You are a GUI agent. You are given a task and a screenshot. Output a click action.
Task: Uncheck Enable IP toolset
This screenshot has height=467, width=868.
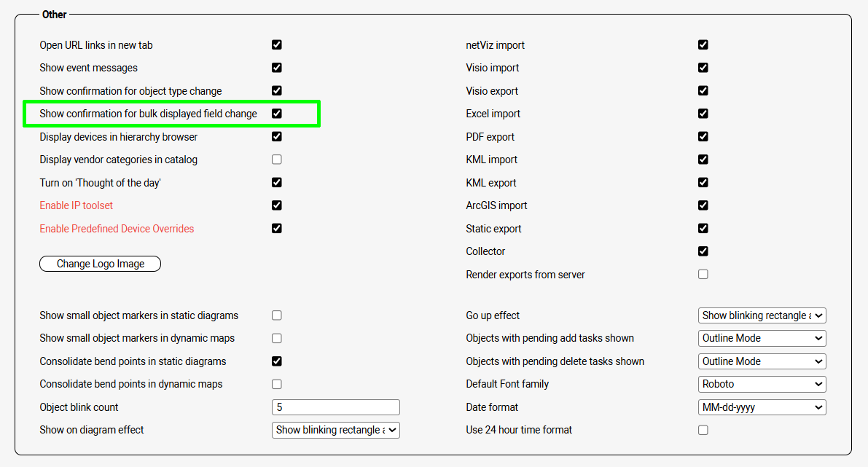[277, 205]
